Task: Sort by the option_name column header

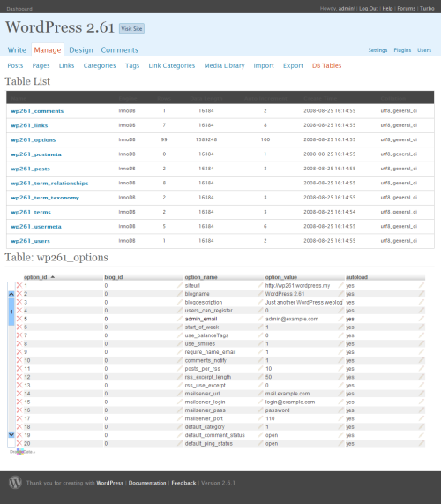Action: click(x=201, y=277)
